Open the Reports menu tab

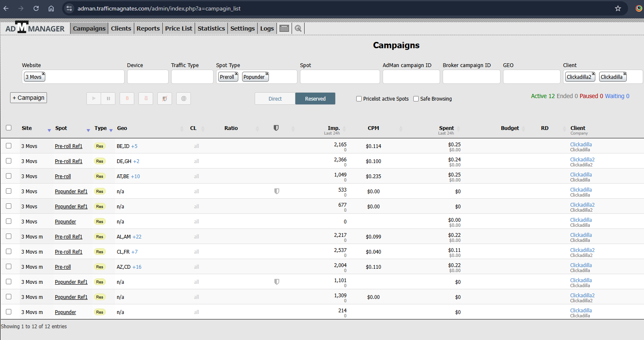(148, 29)
